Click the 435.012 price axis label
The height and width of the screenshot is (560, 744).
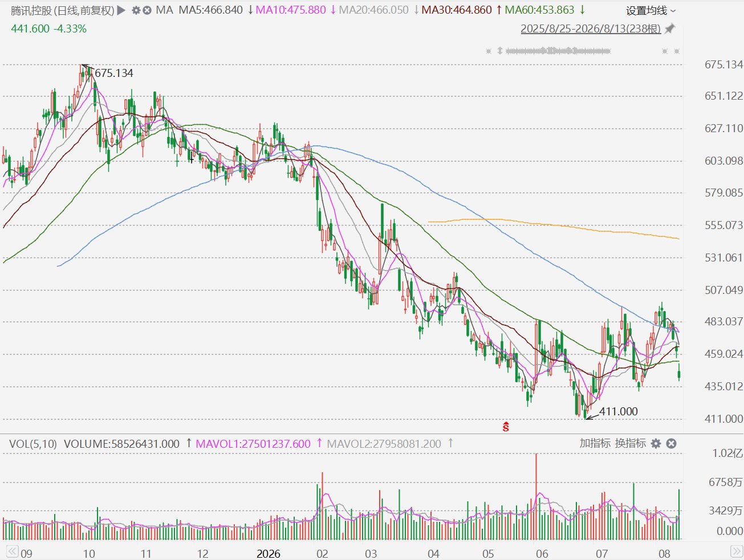723,386
